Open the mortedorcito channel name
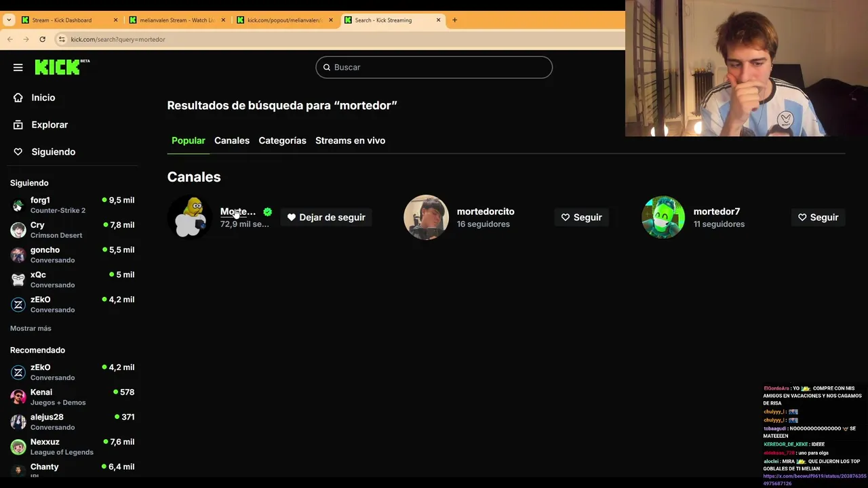868x488 pixels. pos(486,211)
